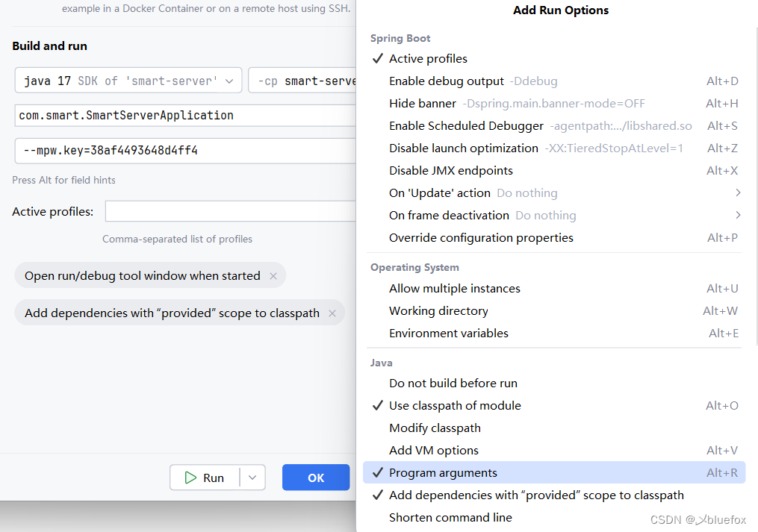Select Allow multiple instances option

454,288
